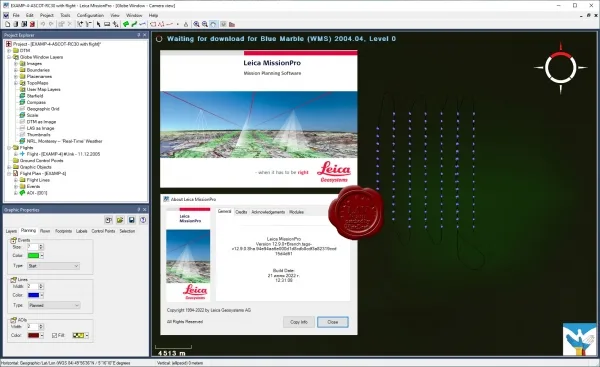
Task: Click the help question icon in Graphic Properties
Action: (x=143, y=220)
